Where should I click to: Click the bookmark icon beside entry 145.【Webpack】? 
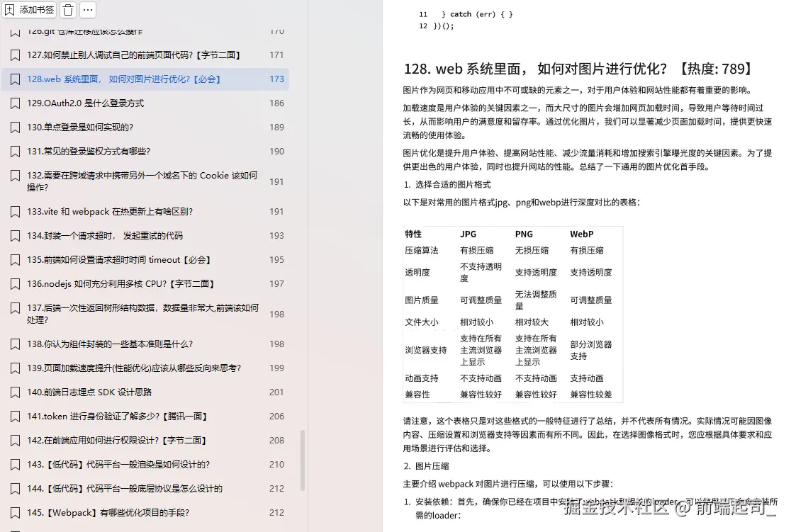click(x=16, y=512)
